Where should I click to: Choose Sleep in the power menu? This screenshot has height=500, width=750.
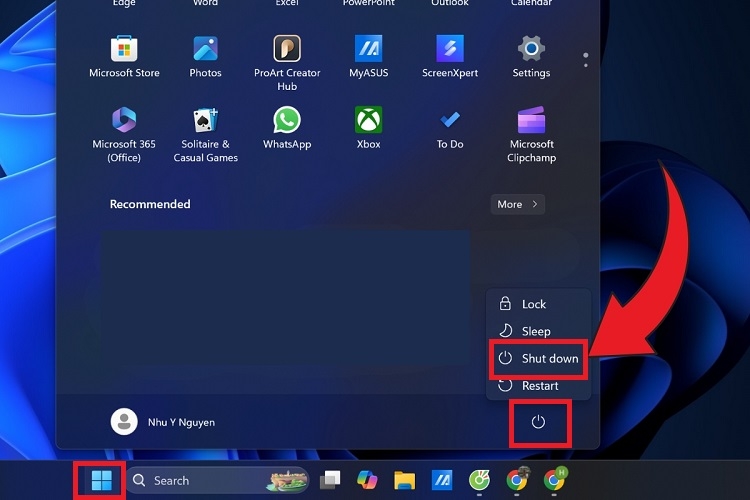[538, 331]
